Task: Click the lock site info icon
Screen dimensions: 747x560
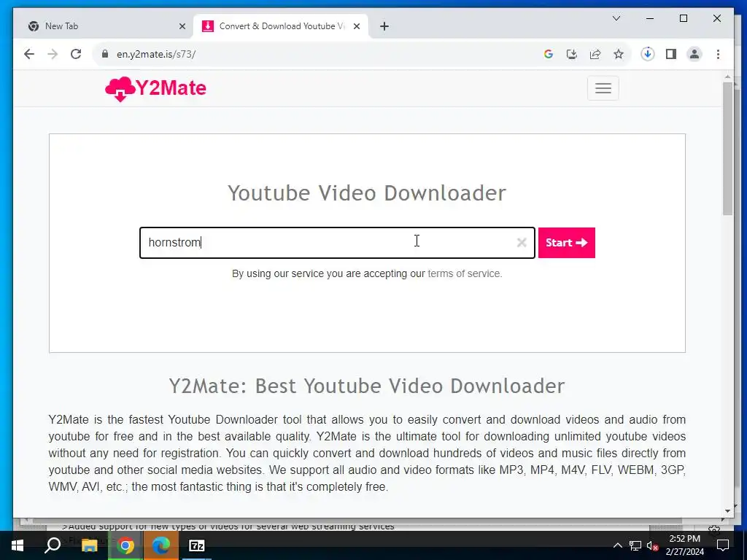Action: tap(105, 54)
